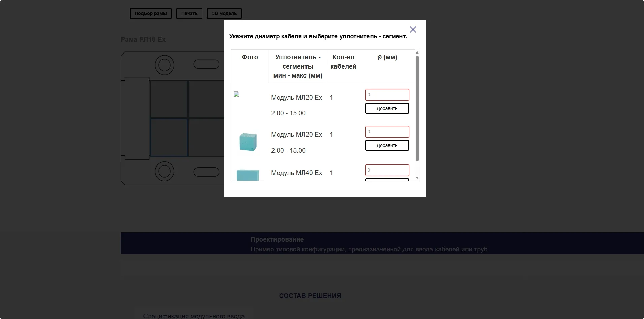Click the Кол-во кабелей column header

click(344, 62)
